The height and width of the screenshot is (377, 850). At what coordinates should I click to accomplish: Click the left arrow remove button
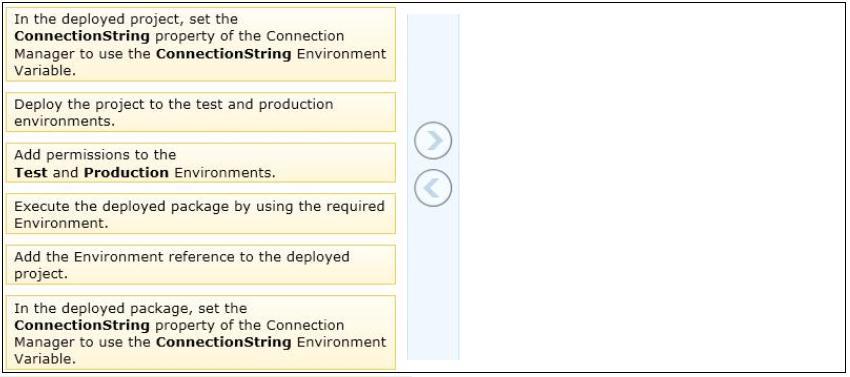coord(433,188)
